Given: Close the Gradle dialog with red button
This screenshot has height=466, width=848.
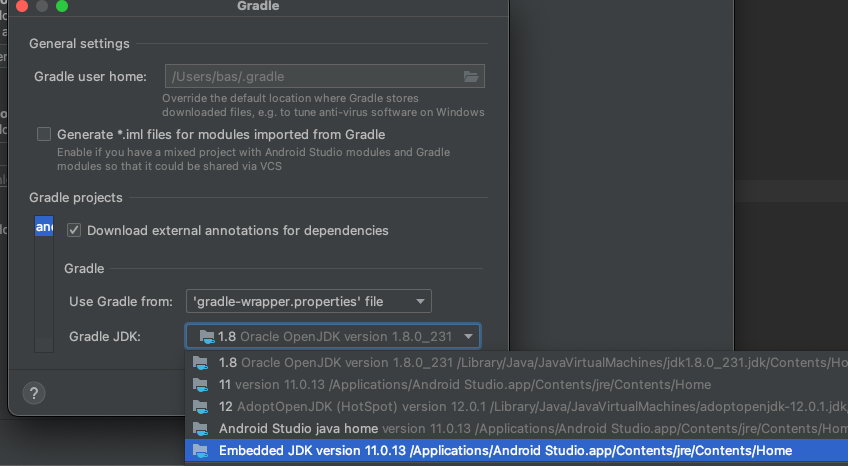Looking at the screenshot, I should tap(22, 6).
